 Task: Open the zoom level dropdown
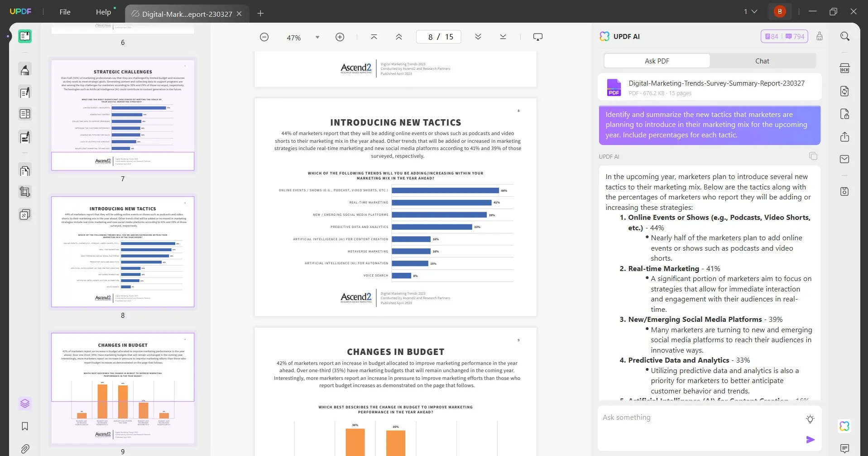pyautogui.click(x=317, y=37)
